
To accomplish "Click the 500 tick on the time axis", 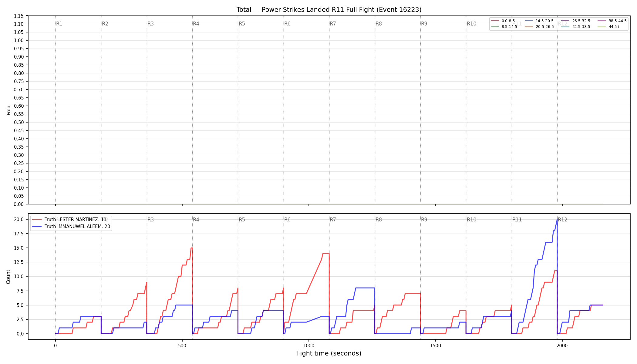I will click(x=182, y=345).
